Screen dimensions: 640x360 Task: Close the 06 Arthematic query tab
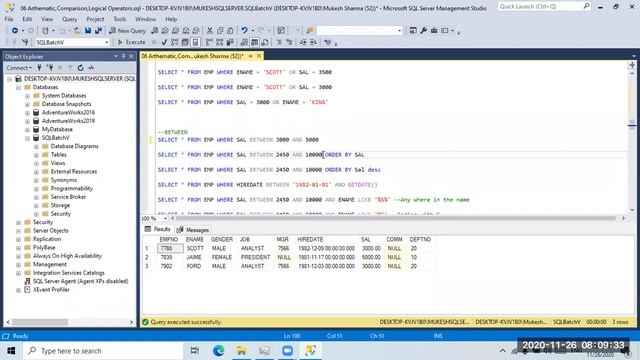pos(259,56)
